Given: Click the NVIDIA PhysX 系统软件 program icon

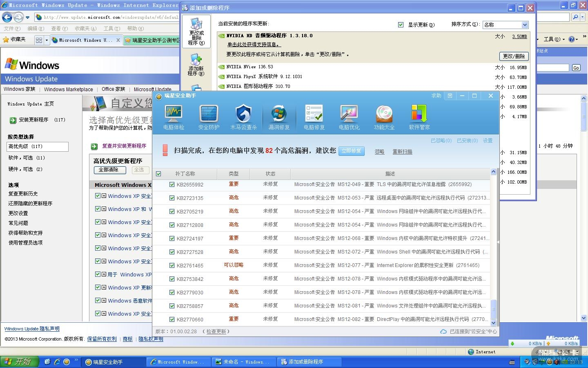Looking at the screenshot, I should [x=222, y=77].
